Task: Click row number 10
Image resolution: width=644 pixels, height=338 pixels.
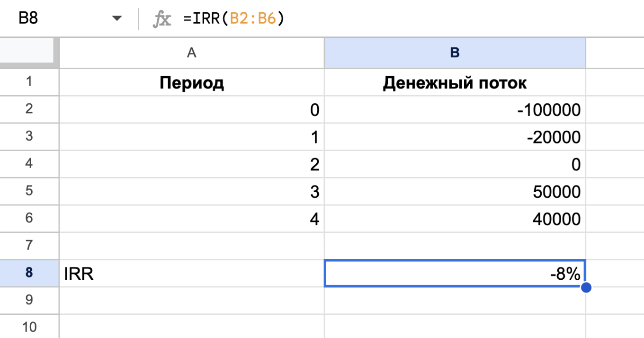Action: [x=29, y=327]
